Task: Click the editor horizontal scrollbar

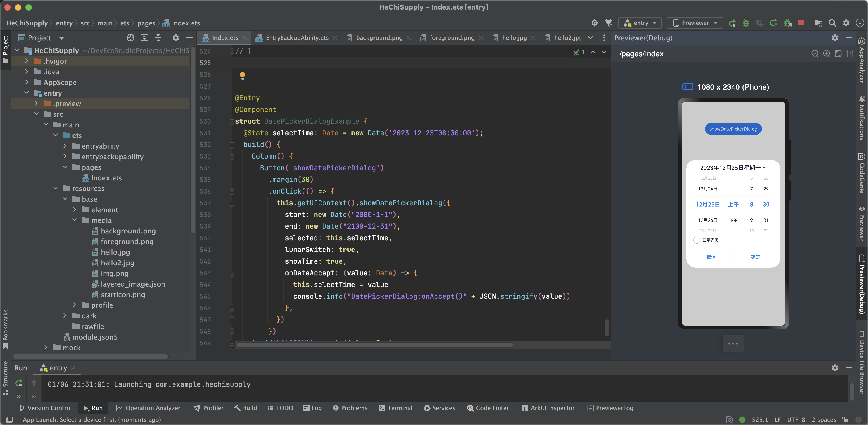Action: (374, 345)
